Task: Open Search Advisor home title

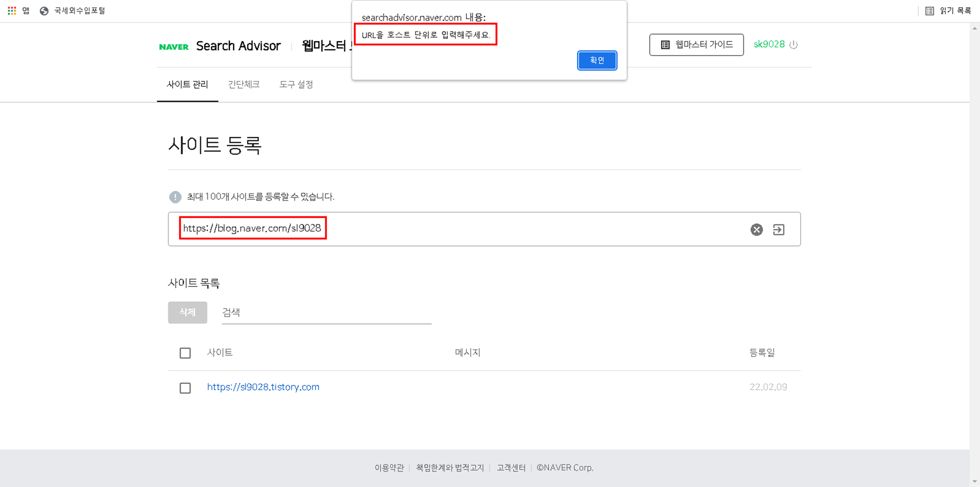Action: click(238, 46)
